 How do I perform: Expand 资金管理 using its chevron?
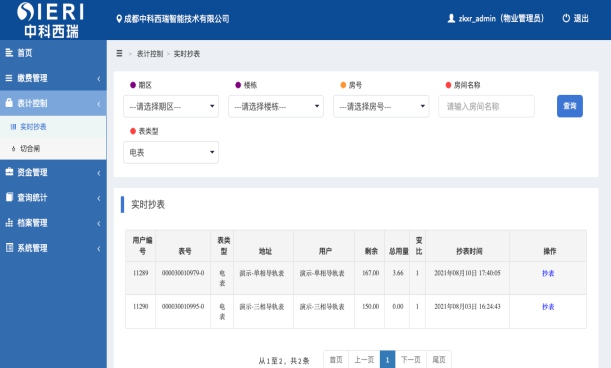tap(99, 173)
